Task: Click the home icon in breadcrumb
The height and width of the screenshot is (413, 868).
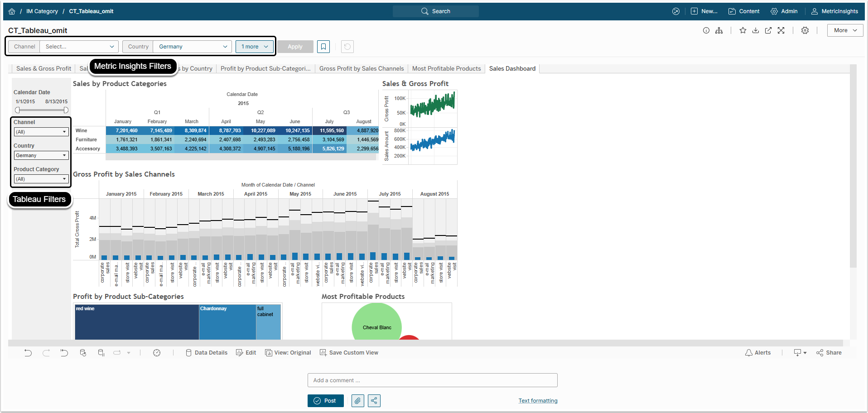Action: pos(12,11)
